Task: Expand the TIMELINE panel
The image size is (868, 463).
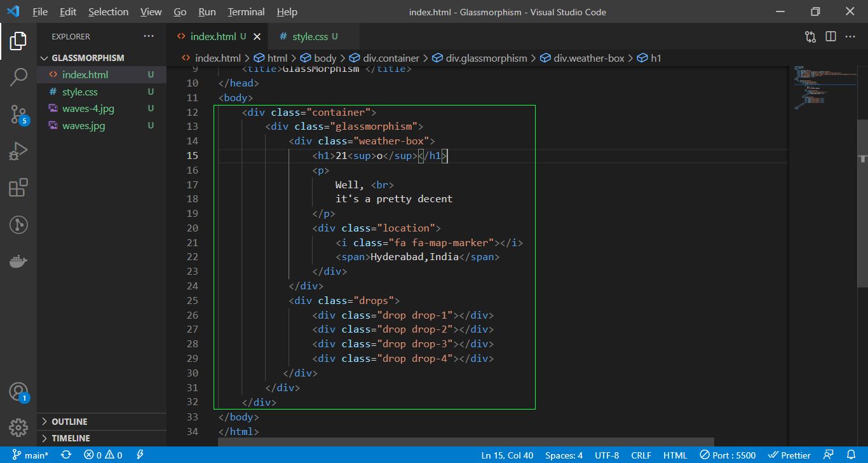Action: coord(102,438)
